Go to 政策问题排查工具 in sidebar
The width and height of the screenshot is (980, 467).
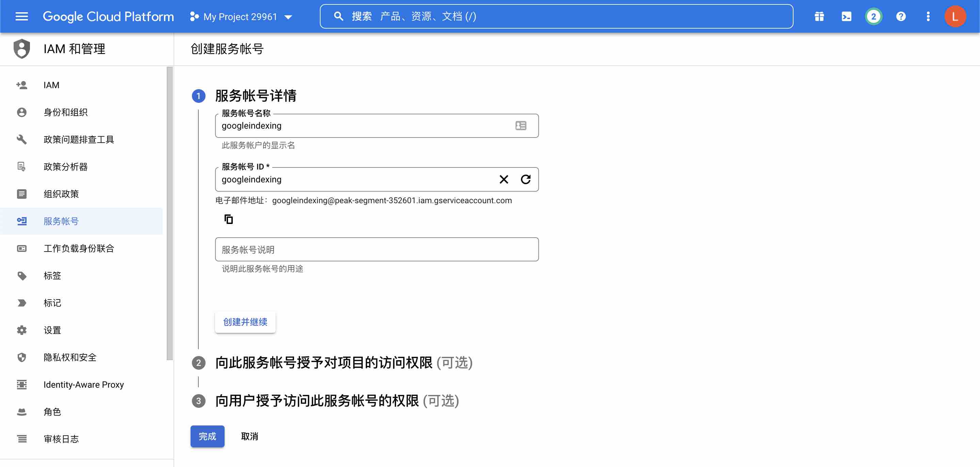pos(79,139)
